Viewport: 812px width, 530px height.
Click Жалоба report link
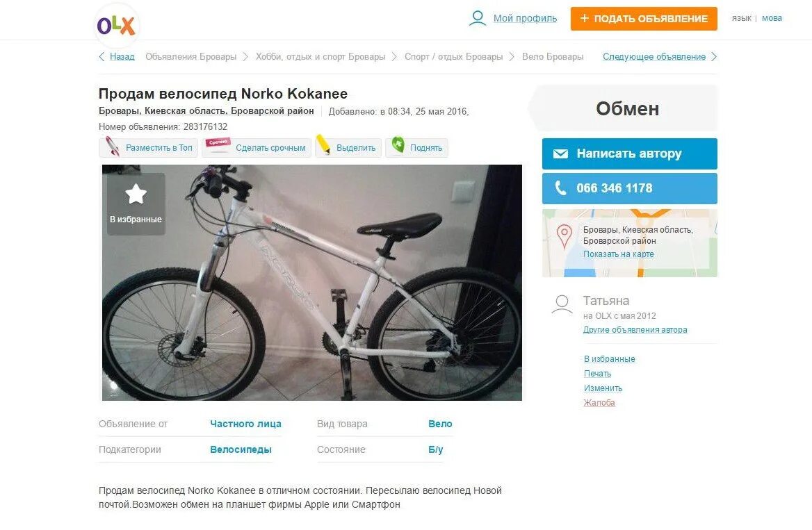[599, 403]
